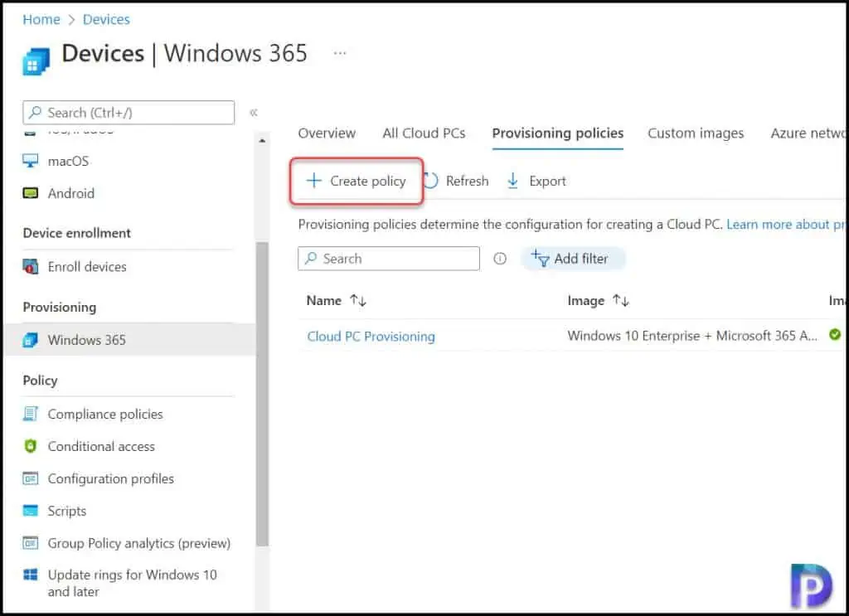Click the Group Policy analytics icon
The width and height of the screenshot is (849, 616).
(31, 542)
